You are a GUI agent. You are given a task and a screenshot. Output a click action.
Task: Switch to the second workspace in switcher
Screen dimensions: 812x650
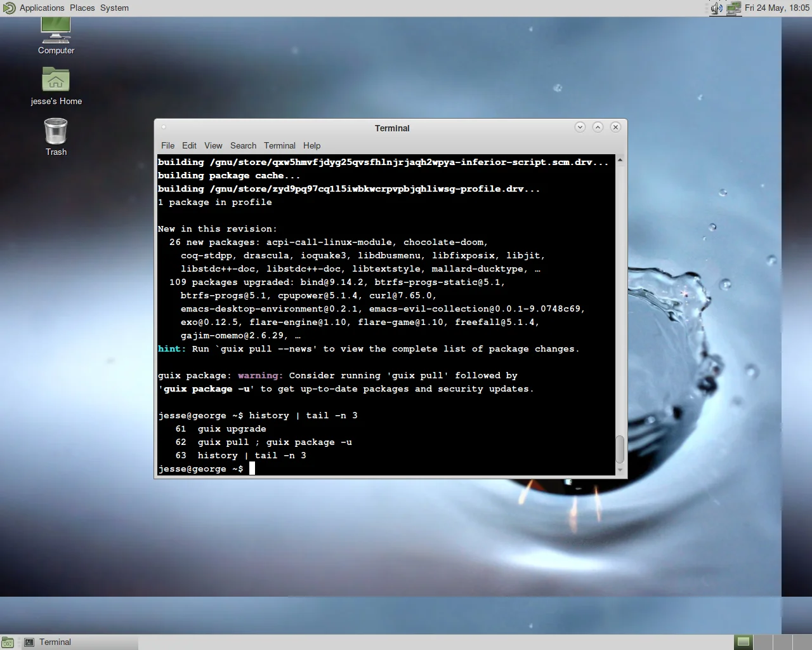point(763,642)
